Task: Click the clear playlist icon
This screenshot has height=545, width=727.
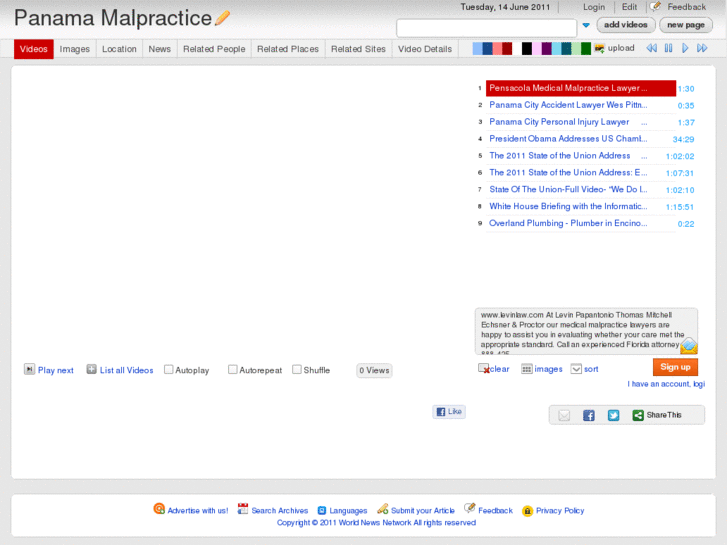Action: (484, 369)
